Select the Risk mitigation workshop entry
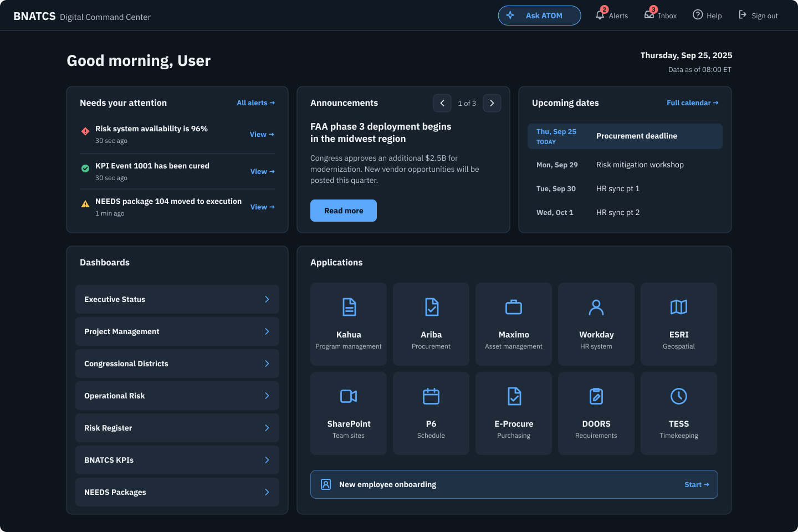This screenshot has width=798, height=532. [x=625, y=165]
